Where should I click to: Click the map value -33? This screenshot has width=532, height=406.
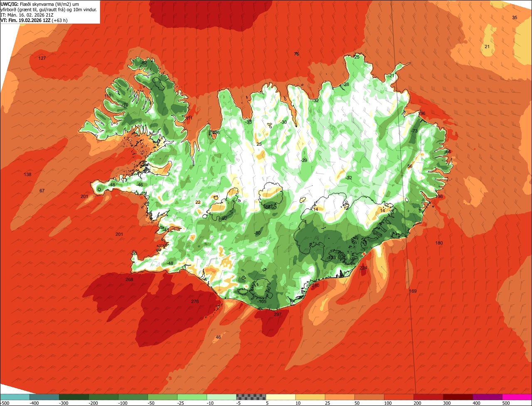point(249,122)
